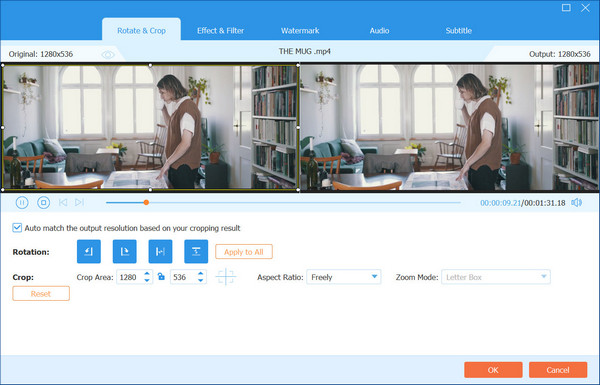Center the crop area with crosshair icon
This screenshot has width=600, height=385.
pos(226,277)
